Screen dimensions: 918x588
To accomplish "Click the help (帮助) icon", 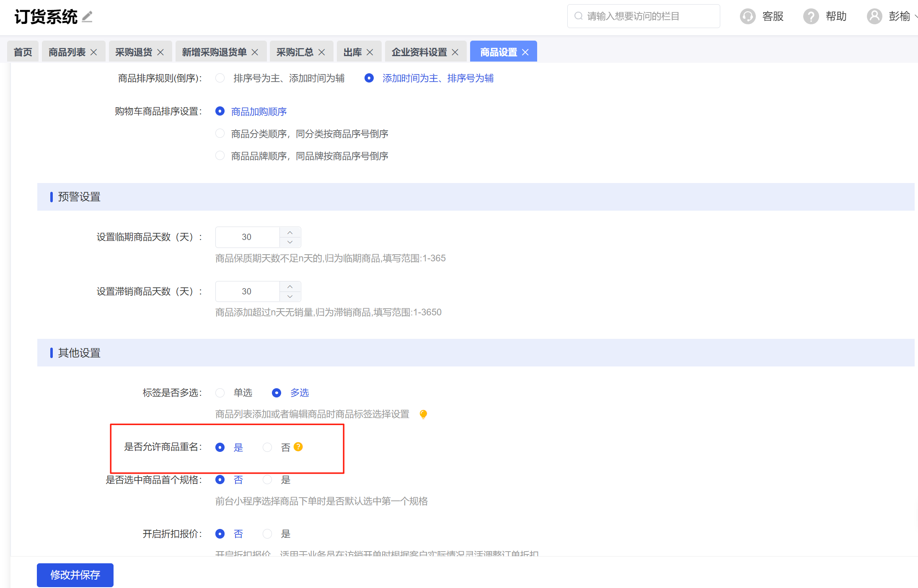I will point(811,16).
